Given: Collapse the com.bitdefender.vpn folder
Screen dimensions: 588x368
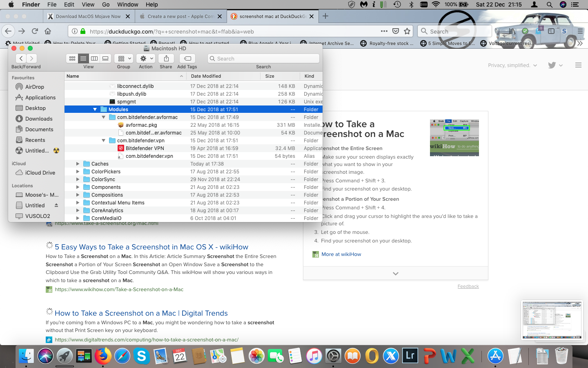Looking at the screenshot, I should (x=103, y=141).
